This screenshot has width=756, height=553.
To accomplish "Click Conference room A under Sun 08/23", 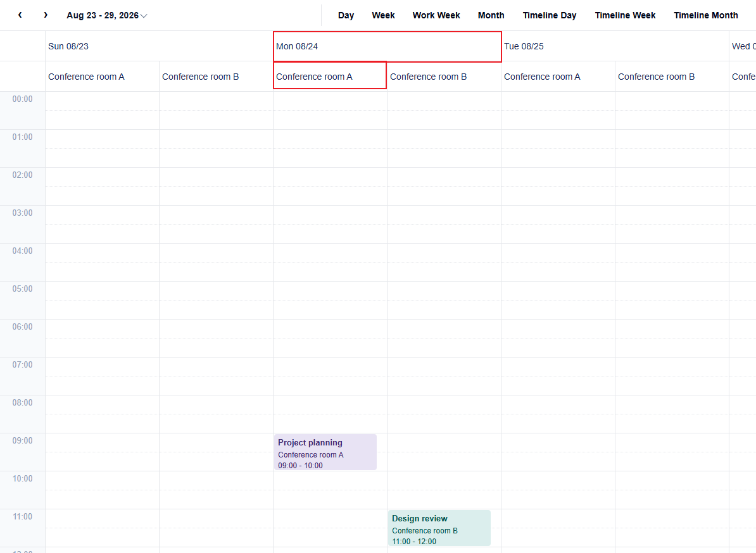I will click(102, 77).
